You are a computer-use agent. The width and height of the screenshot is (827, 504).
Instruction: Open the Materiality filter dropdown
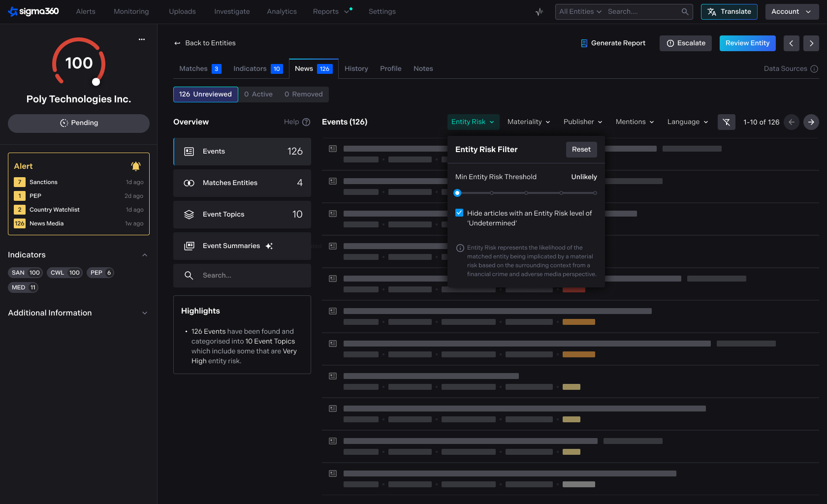click(x=529, y=122)
